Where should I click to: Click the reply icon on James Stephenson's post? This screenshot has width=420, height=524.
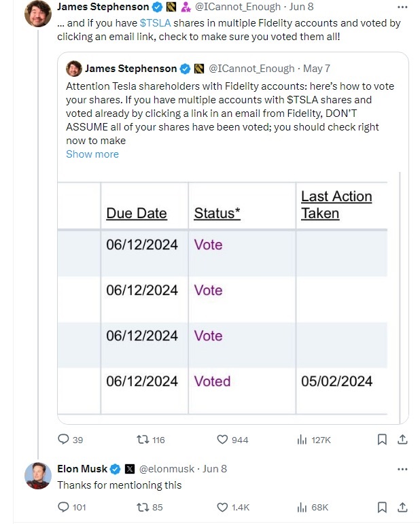click(63, 440)
